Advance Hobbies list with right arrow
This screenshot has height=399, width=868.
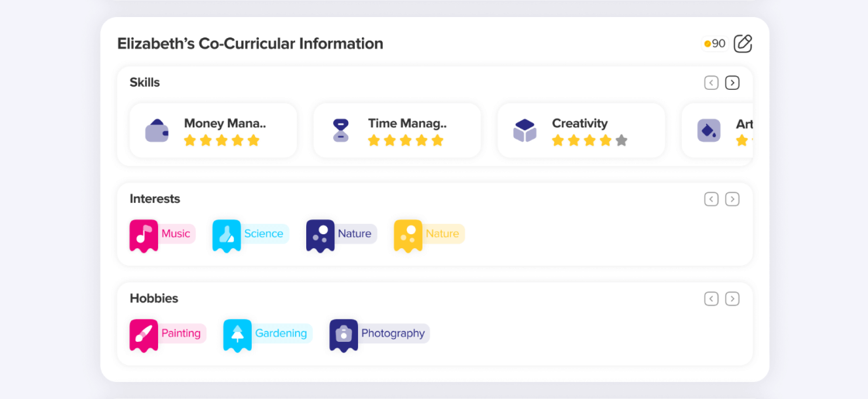pos(732,299)
